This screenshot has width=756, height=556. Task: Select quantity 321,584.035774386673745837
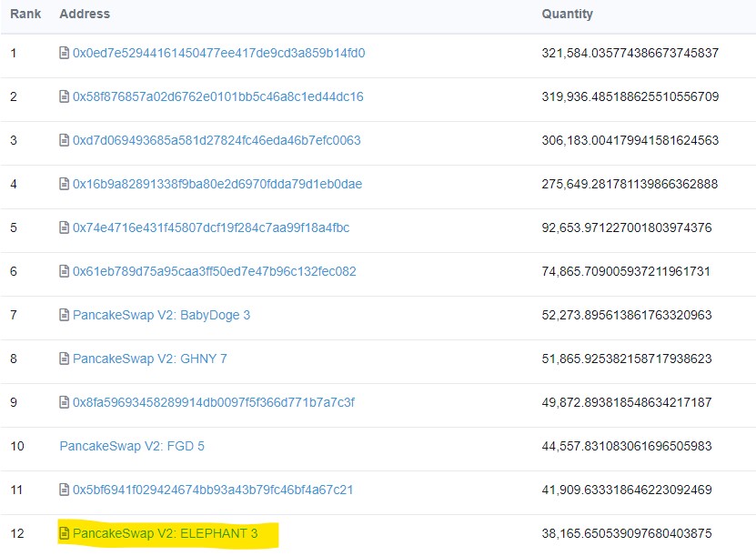coord(630,53)
